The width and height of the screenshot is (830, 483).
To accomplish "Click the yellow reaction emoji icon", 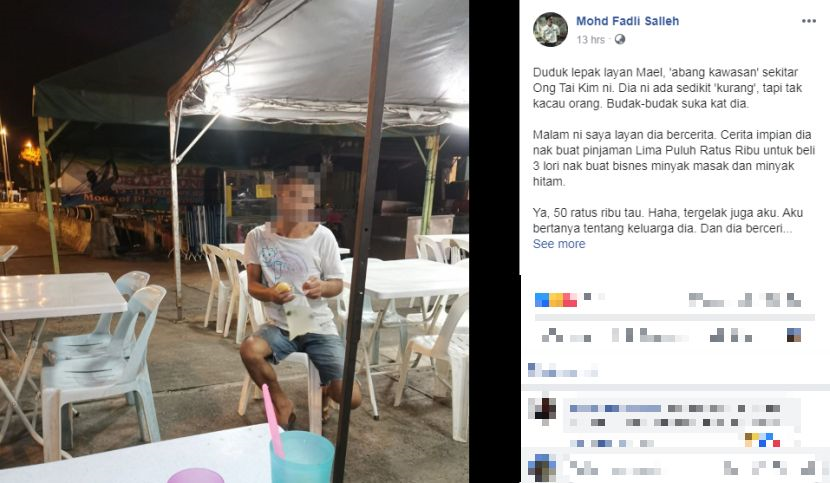I will point(555,300).
